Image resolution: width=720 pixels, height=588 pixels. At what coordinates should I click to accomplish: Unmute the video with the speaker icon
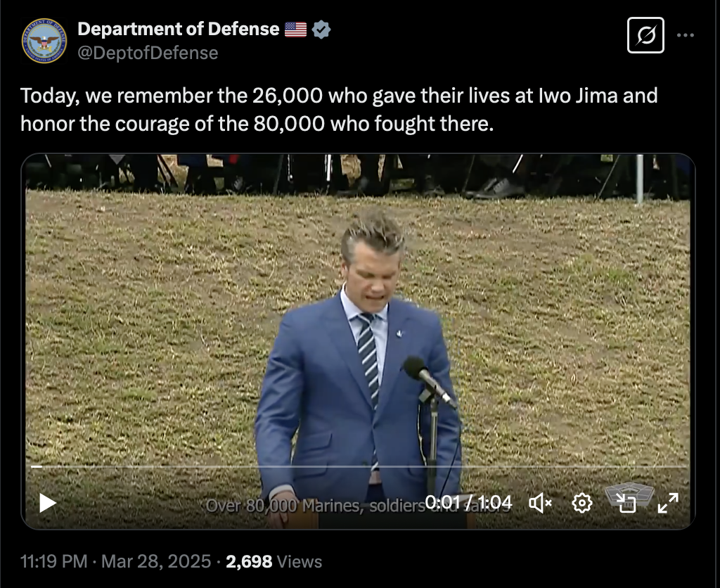540,503
